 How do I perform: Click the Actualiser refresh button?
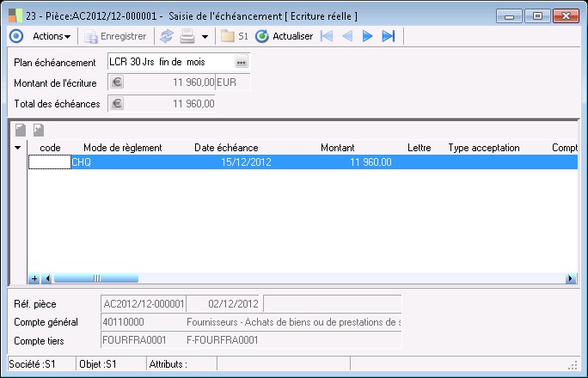[285, 36]
